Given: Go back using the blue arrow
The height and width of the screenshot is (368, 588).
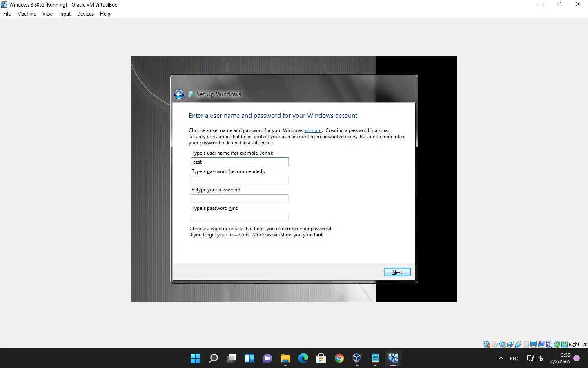Looking at the screenshot, I should tap(179, 94).
